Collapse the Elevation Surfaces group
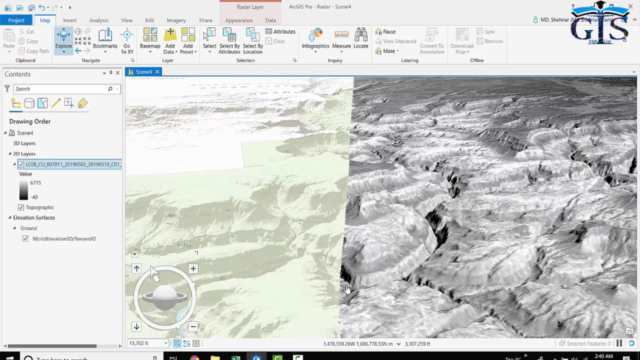The width and height of the screenshot is (640, 360). pyautogui.click(x=10, y=218)
